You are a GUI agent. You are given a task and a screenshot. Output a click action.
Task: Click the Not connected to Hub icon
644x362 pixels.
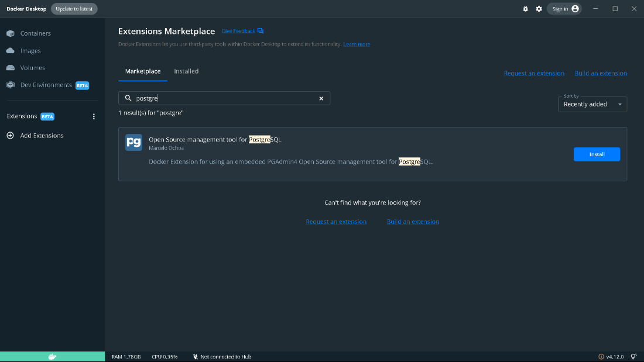196,357
